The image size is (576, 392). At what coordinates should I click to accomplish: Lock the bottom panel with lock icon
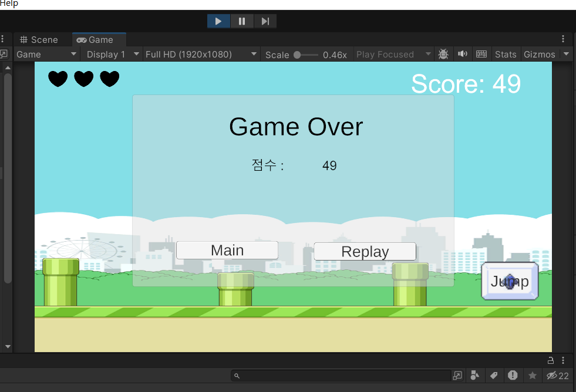tap(551, 360)
